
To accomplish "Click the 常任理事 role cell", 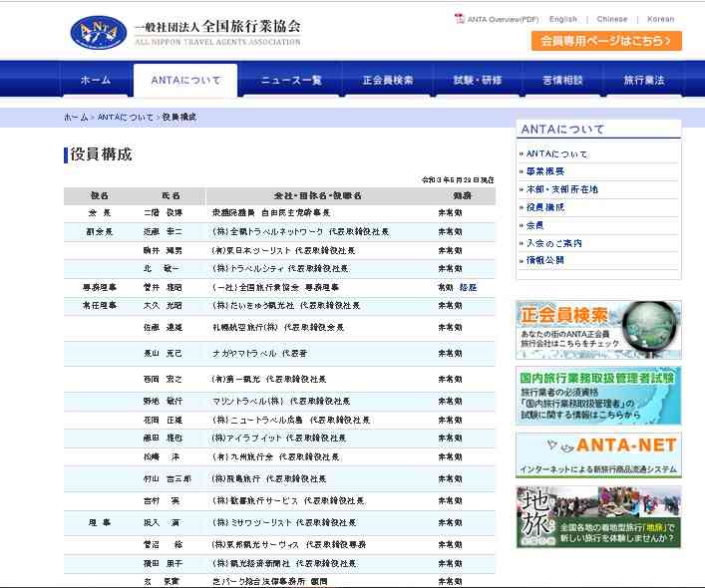I will [100, 305].
